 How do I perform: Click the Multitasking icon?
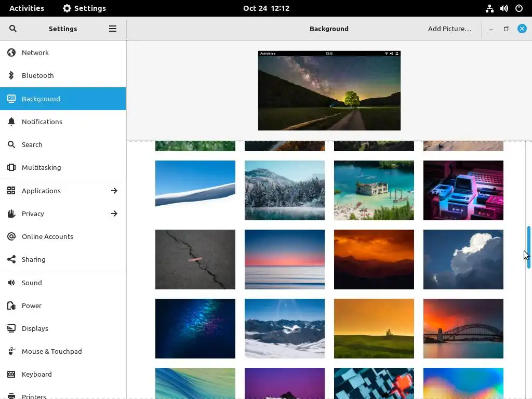tap(11, 167)
